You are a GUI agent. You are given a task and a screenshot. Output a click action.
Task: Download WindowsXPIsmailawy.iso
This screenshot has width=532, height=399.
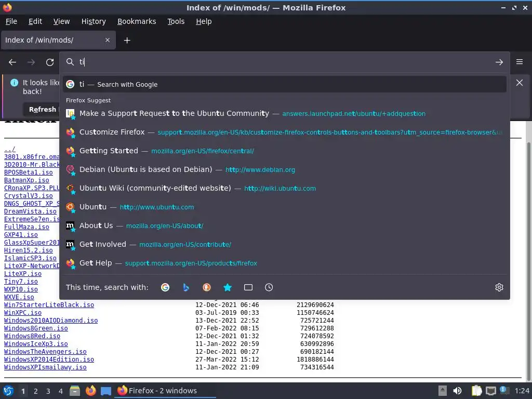click(x=45, y=367)
